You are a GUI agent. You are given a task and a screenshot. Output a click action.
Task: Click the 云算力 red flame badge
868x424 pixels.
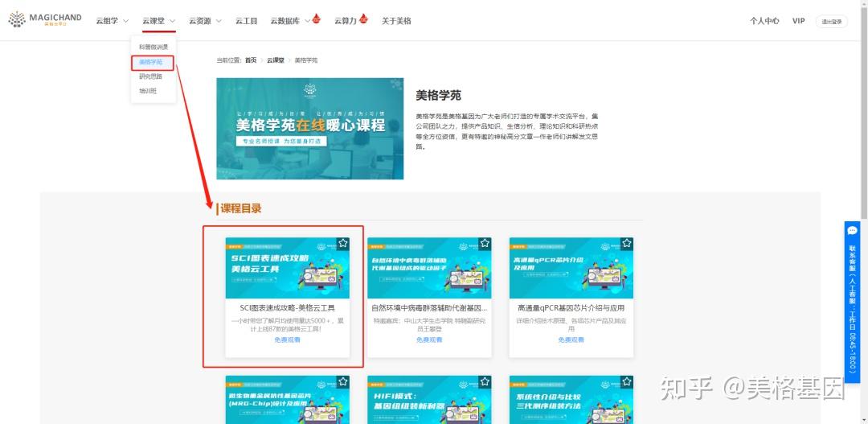tap(364, 19)
